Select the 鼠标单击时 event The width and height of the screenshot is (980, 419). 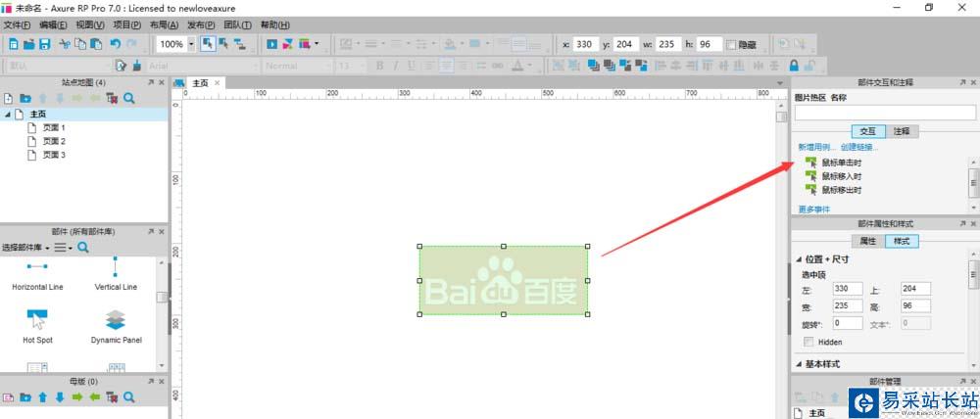coord(842,163)
